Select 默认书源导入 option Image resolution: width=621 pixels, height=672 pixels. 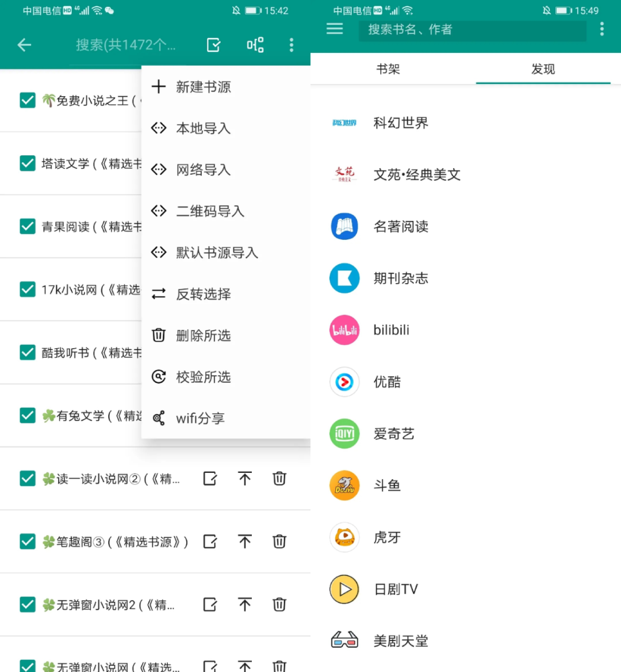point(226,253)
